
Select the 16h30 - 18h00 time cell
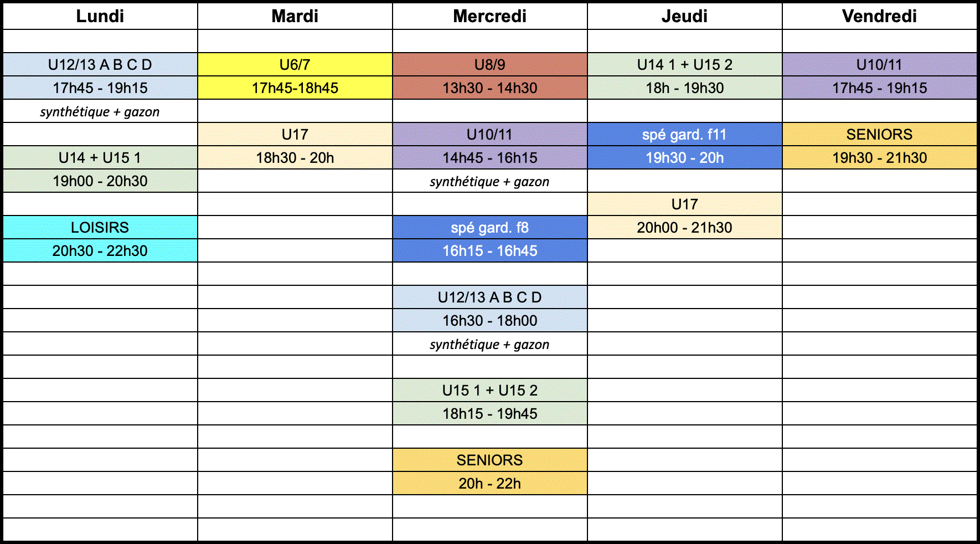(490, 320)
